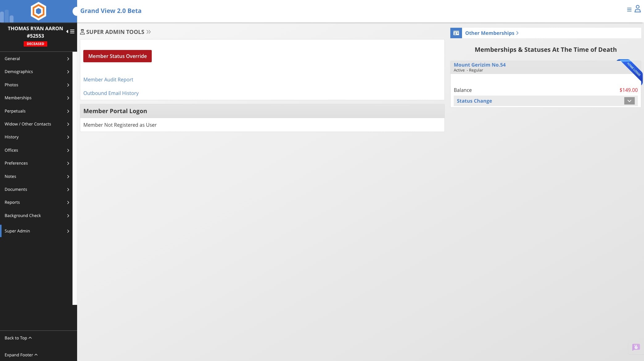Click the double chevron after Super Admin Tools
644x361 pixels.
tap(149, 32)
